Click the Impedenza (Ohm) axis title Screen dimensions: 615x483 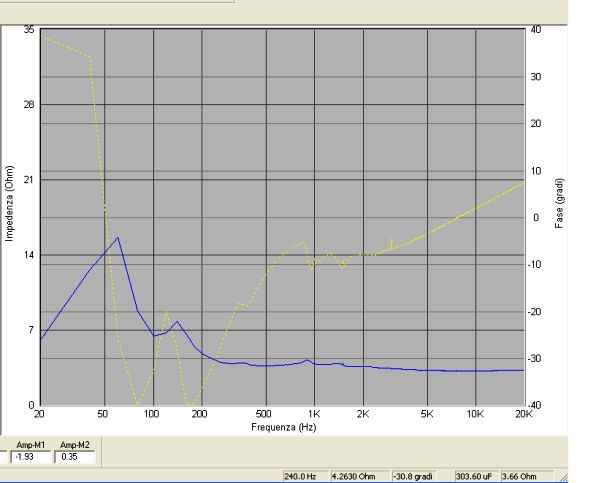(x=9, y=203)
